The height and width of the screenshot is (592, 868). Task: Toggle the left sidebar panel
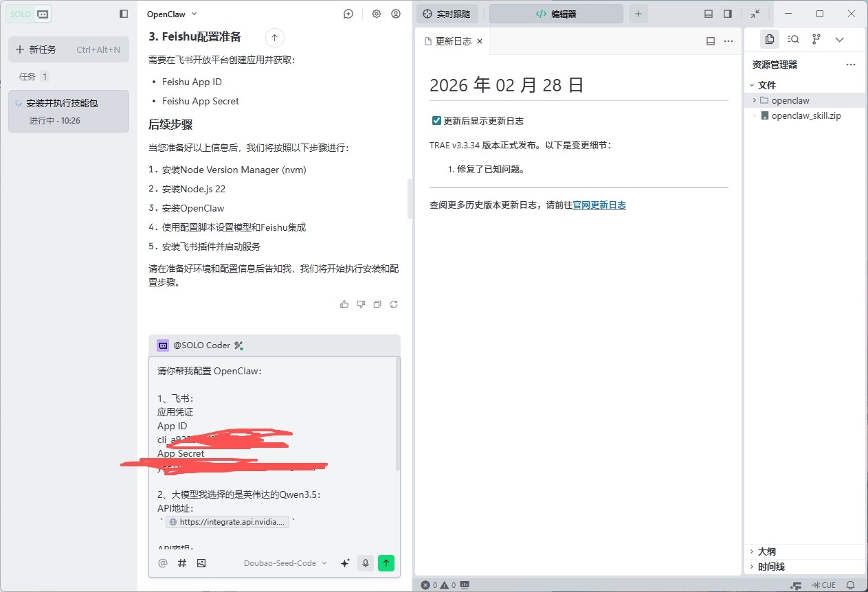[124, 14]
